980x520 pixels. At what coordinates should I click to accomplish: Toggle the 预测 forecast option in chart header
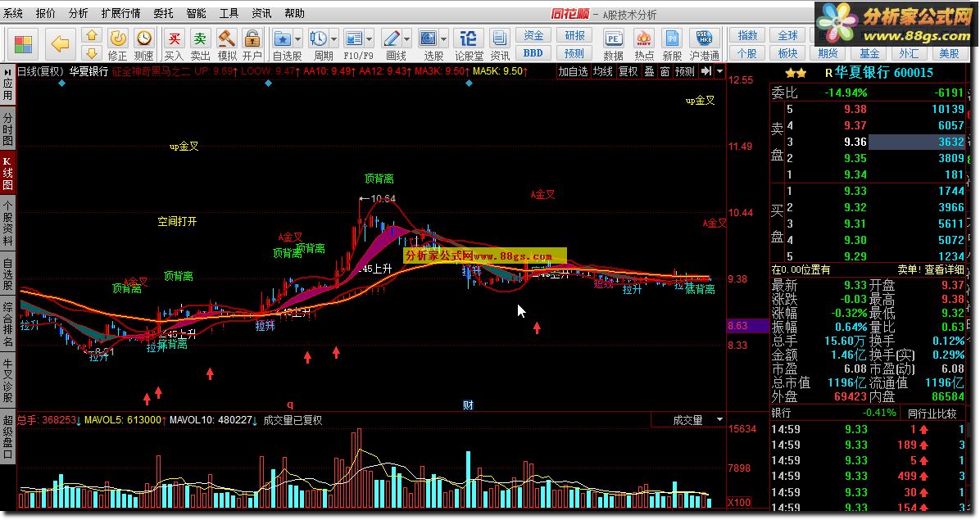(x=685, y=71)
